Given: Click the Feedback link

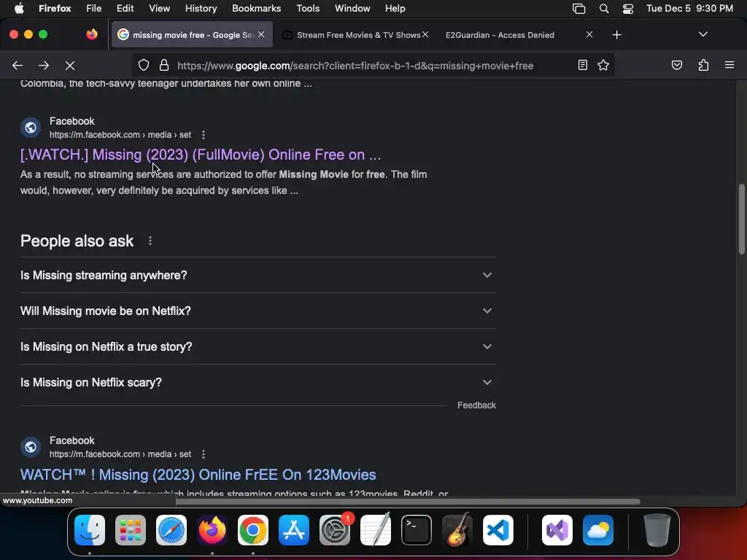Looking at the screenshot, I should pos(476,405).
